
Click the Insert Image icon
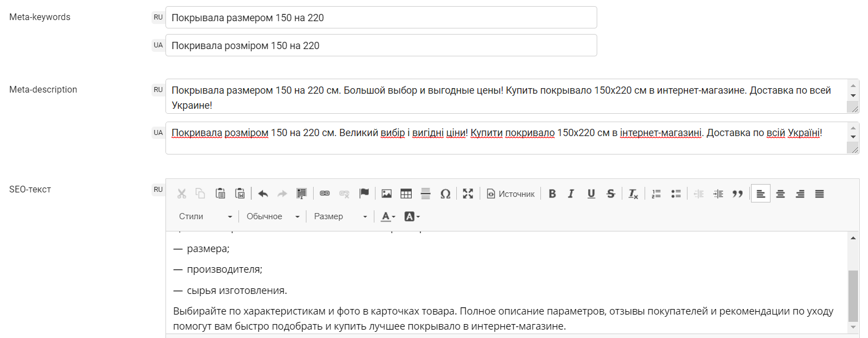coord(386,194)
